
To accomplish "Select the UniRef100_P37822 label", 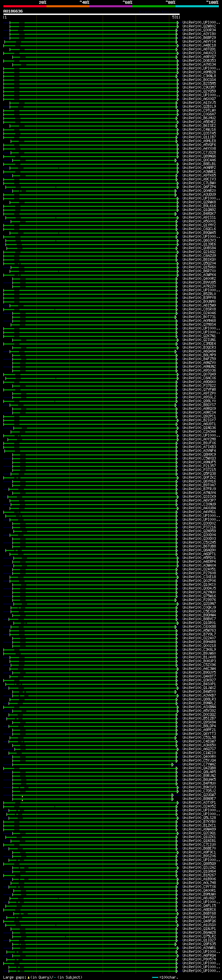I will (x=199, y=386).
